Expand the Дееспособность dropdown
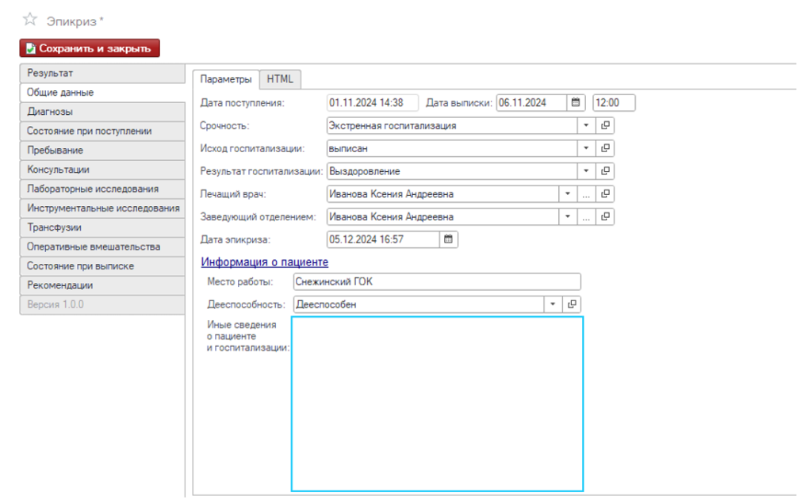This screenshot has width=812, height=504. [x=553, y=305]
